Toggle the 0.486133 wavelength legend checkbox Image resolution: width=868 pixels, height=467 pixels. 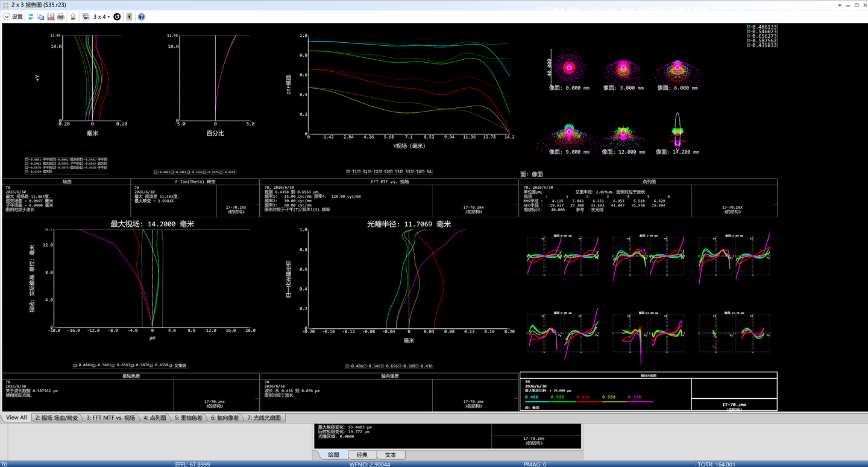749,27
